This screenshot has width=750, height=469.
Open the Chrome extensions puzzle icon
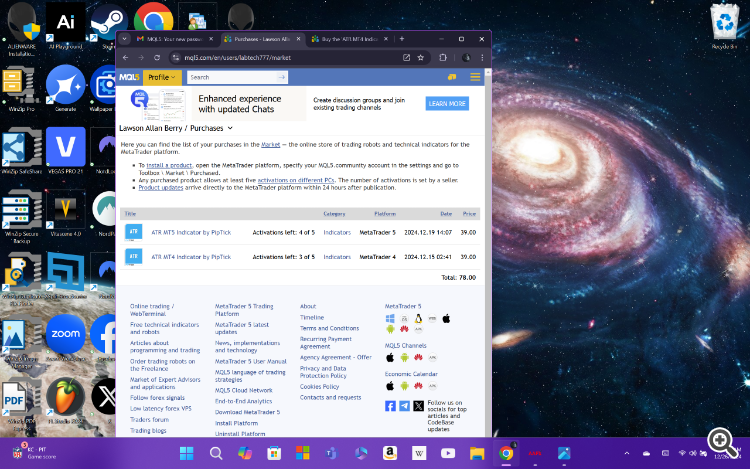pos(443,57)
